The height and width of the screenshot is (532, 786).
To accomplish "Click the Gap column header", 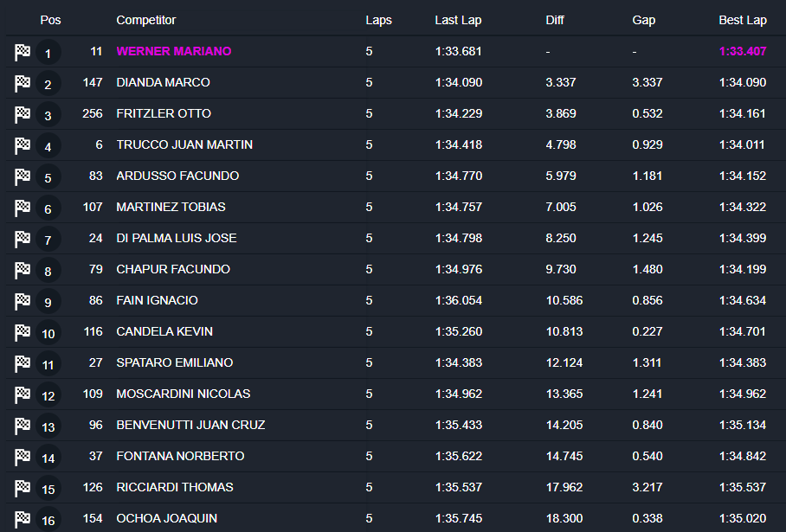I will [x=644, y=20].
